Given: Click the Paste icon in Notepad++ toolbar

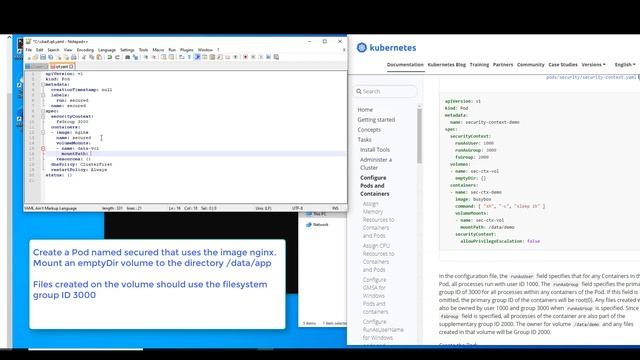Looking at the screenshot, I should pyautogui.click(x=99, y=57).
